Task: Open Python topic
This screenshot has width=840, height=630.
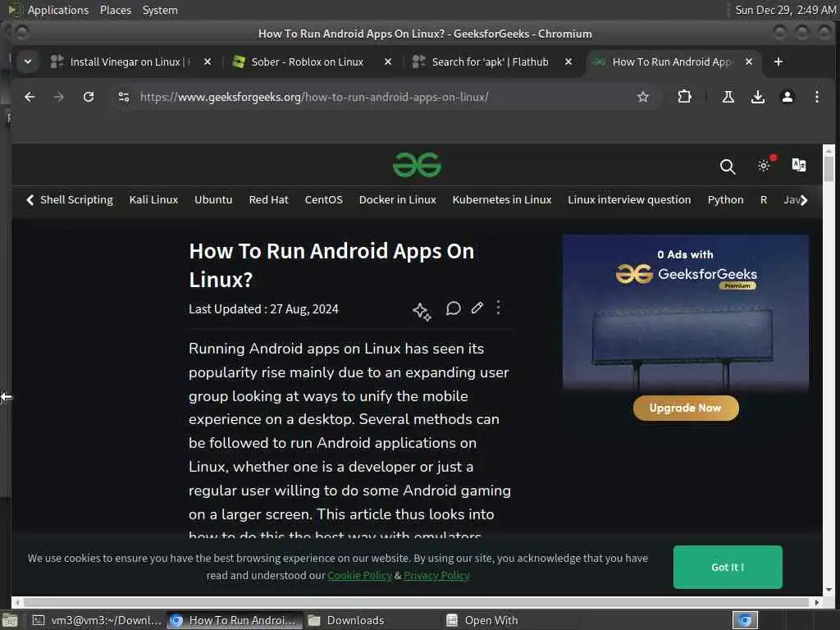Action: (x=725, y=200)
